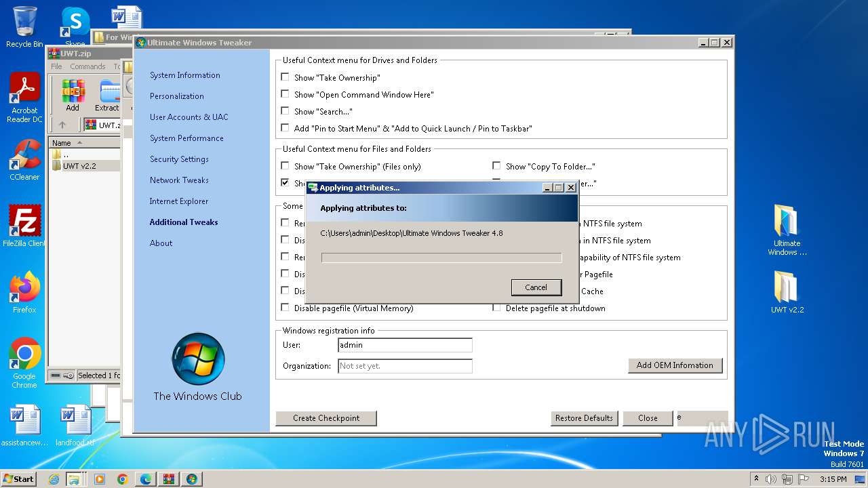Select the Additional Tweaks section
868x488 pixels.
tap(184, 222)
